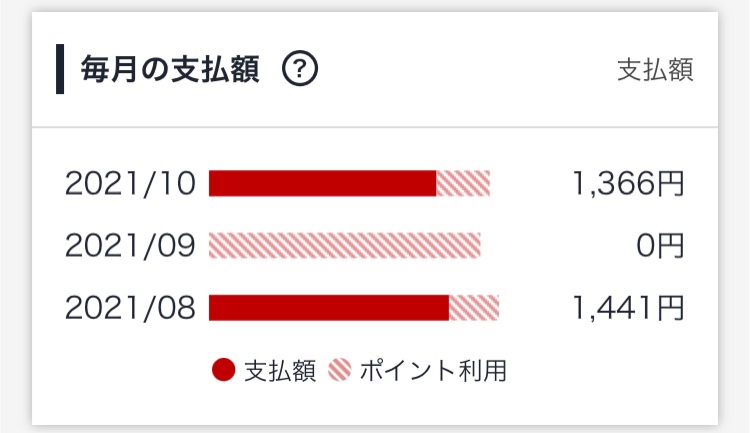Click the striped bar for 2021/09
The image size is (750, 433).
point(344,245)
